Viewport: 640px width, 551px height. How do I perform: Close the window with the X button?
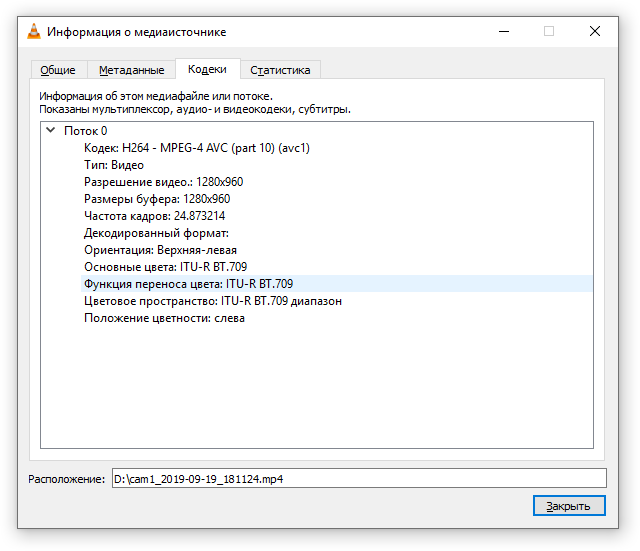(x=595, y=31)
